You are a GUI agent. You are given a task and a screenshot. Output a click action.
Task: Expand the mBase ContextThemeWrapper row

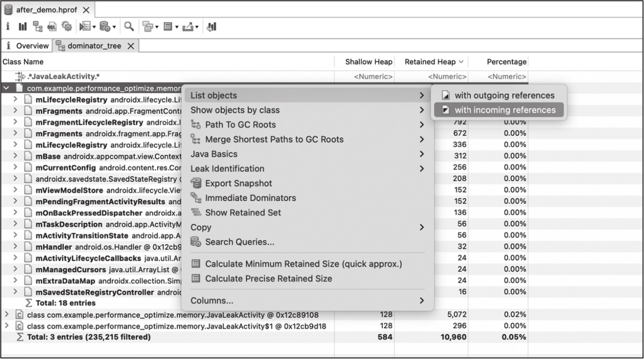tap(15, 156)
